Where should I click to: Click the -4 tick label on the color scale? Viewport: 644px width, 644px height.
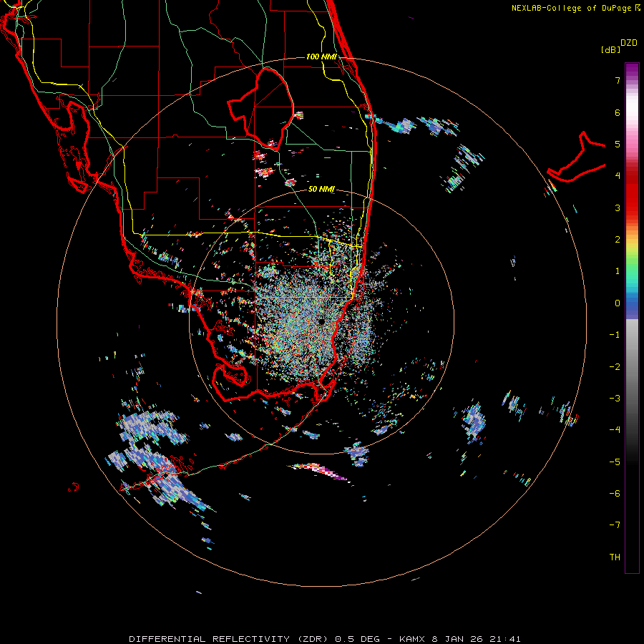pyautogui.click(x=615, y=430)
